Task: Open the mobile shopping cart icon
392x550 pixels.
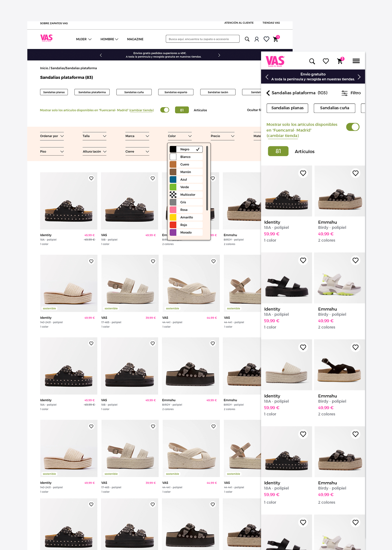Action: pyautogui.click(x=340, y=61)
